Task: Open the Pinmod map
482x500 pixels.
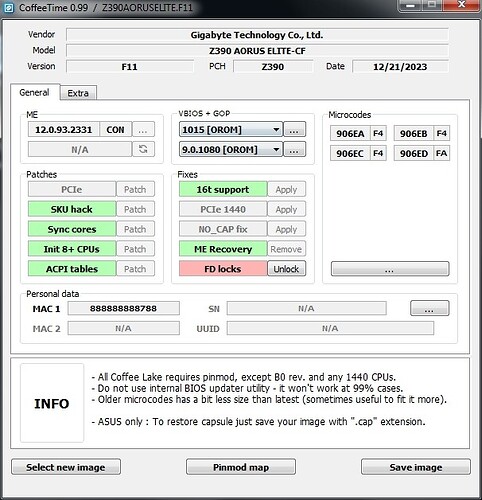Action: click(x=241, y=467)
